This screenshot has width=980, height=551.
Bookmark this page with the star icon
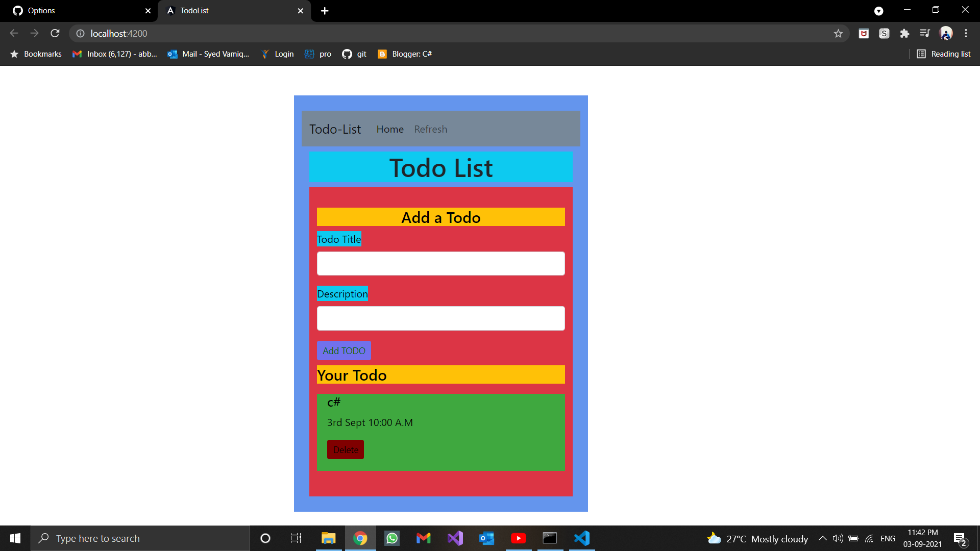tap(838, 33)
